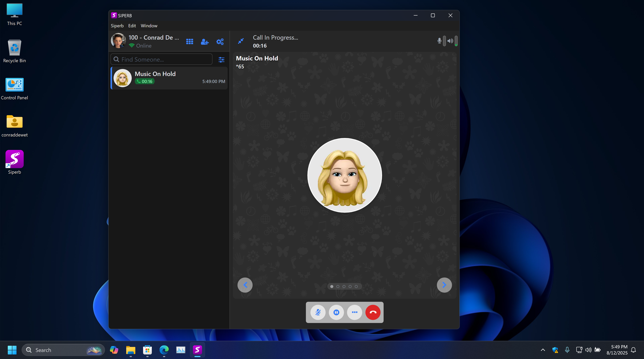Collapse the call view arrows icon
This screenshot has height=359, width=644.
click(x=241, y=41)
